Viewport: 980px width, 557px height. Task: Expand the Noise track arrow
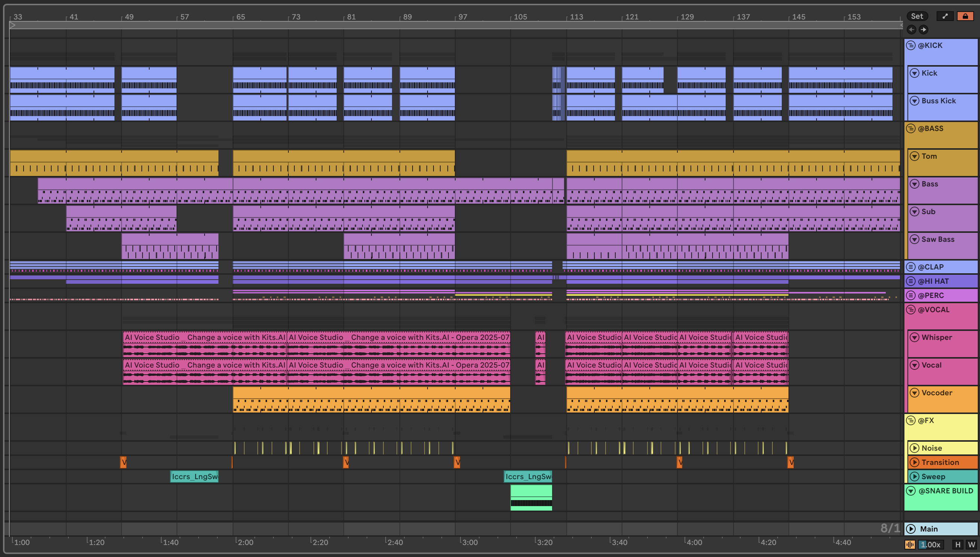tap(914, 448)
